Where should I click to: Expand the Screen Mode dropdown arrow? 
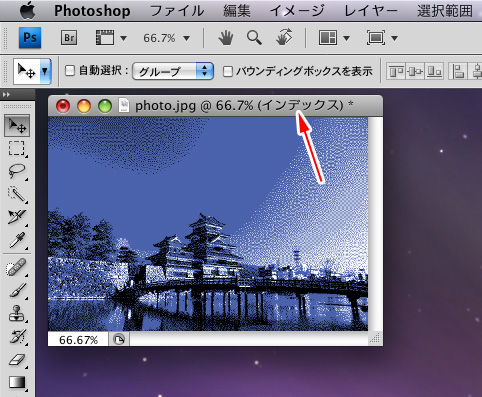[395, 38]
